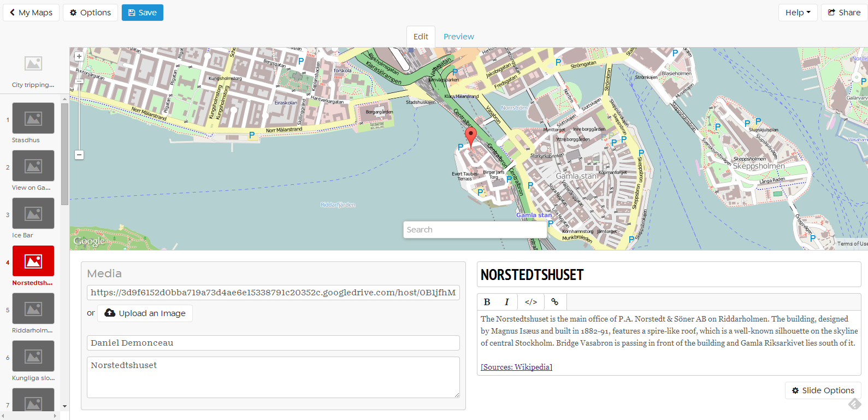Image resolution: width=868 pixels, height=420 pixels.
Task: Go back to My Maps
Action: [x=31, y=13]
